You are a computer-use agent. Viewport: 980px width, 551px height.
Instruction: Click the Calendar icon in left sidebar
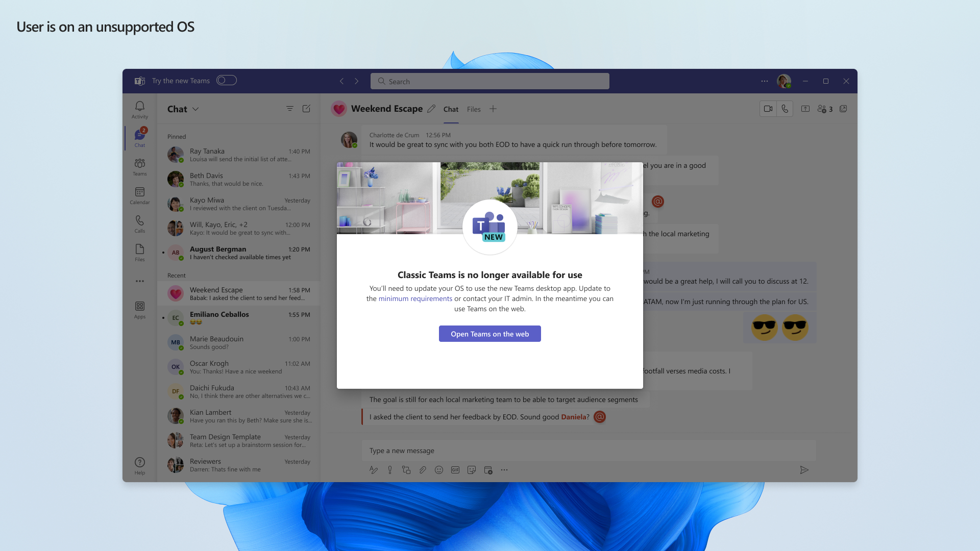tap(140, 194)
